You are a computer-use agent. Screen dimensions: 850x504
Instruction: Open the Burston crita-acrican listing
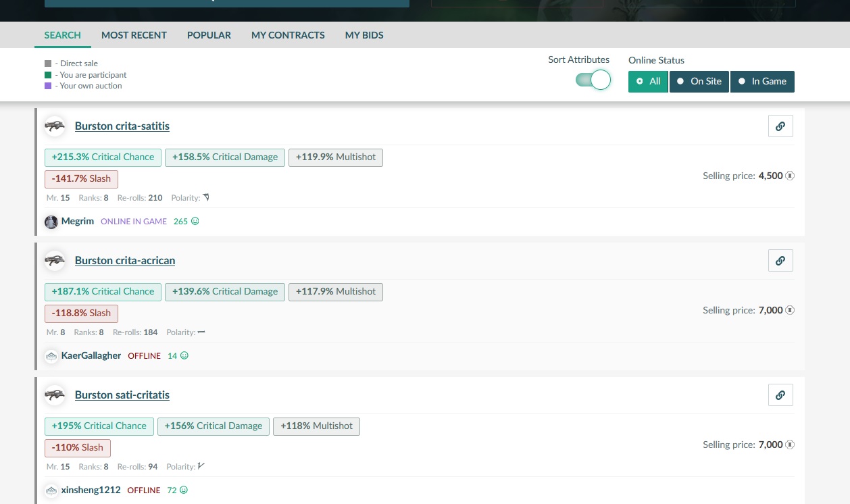125,261
